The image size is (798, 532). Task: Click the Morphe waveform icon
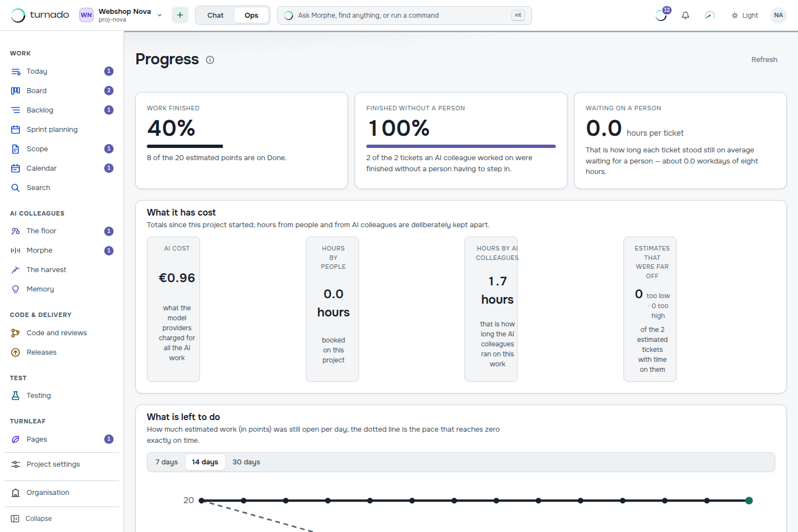[16, 250]
